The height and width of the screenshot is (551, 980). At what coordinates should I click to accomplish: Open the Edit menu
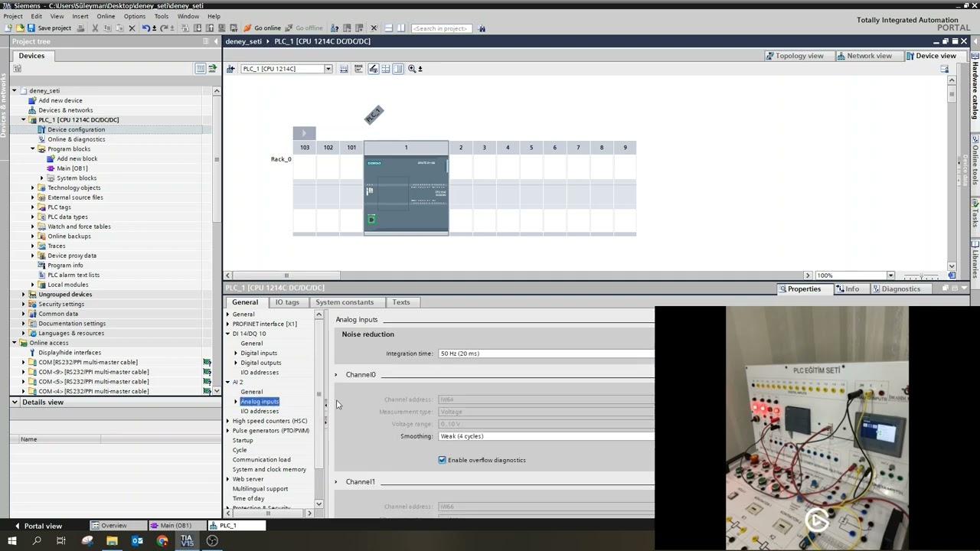coord(37,16)
